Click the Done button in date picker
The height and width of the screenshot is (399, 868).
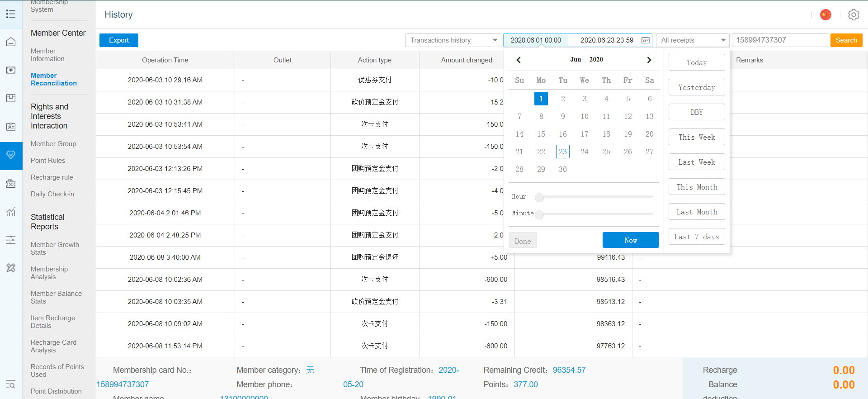pyautogui.click(x=523, y=241)
